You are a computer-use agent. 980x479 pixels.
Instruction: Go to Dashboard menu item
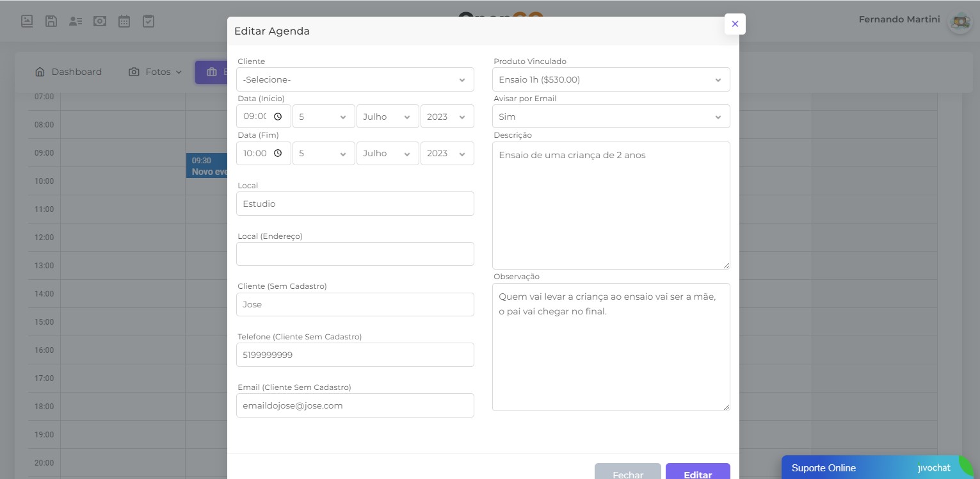click(68, 72)
